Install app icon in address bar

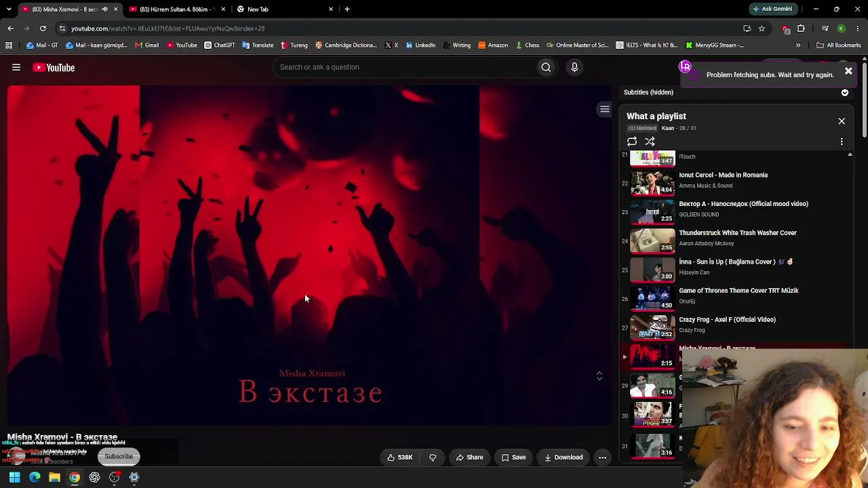pos(747,28)
